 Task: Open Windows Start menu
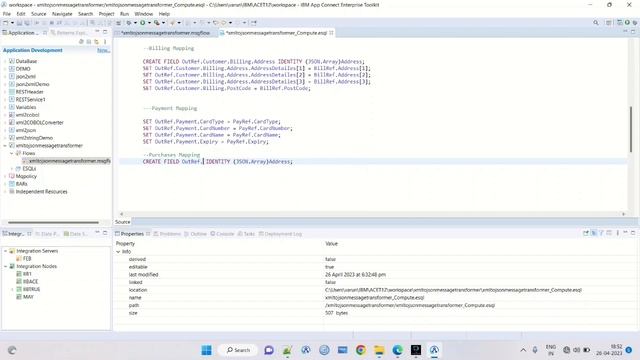click(x=207, y=350)
